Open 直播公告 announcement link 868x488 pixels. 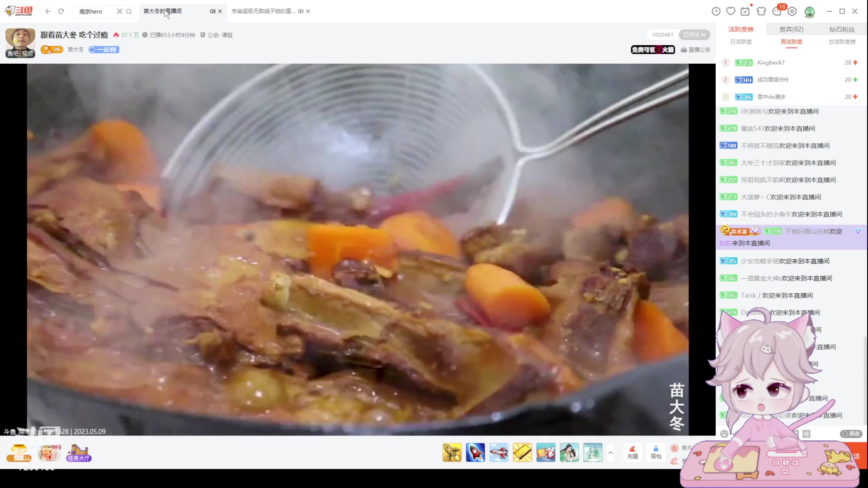point(695,50)
